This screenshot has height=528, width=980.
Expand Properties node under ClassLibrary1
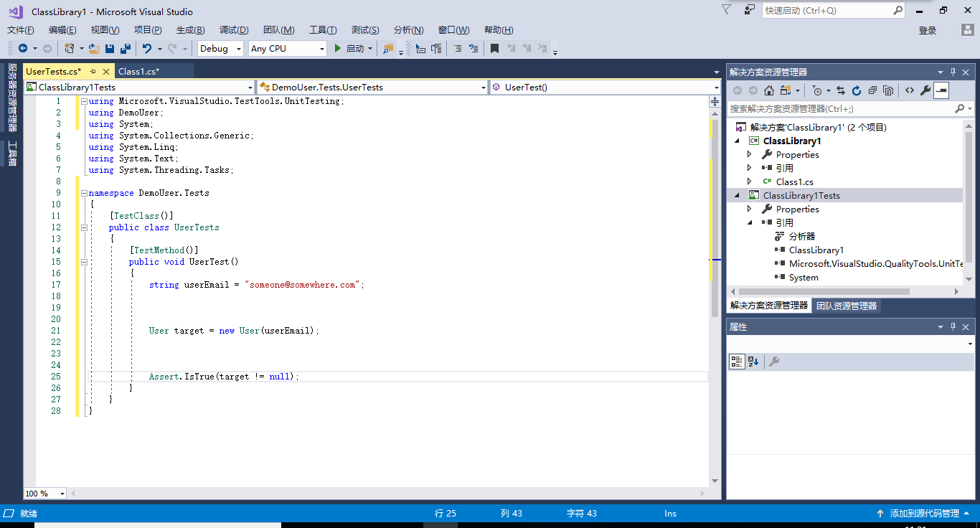coord(750,155)
